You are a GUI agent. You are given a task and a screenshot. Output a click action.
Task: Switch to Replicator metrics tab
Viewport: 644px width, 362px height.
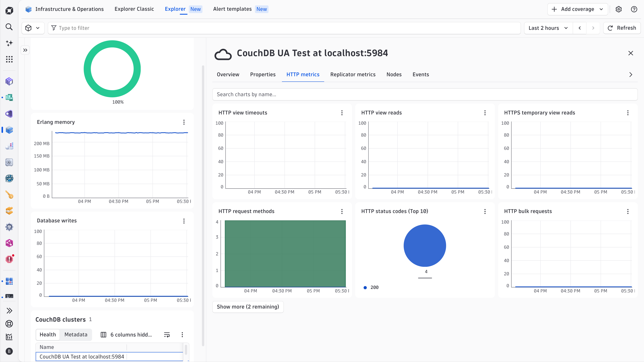tap(353, 74)
